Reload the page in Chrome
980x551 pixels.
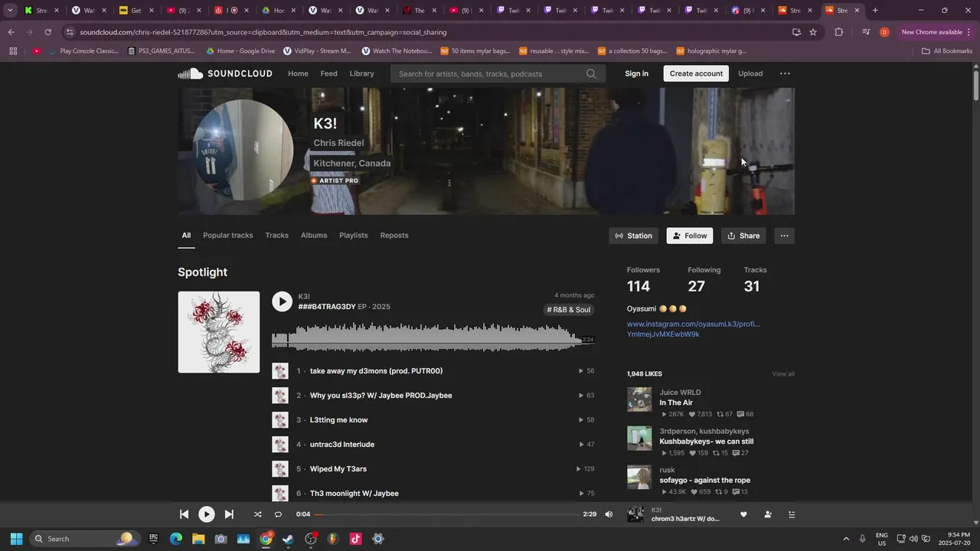[x=47, y=32]
